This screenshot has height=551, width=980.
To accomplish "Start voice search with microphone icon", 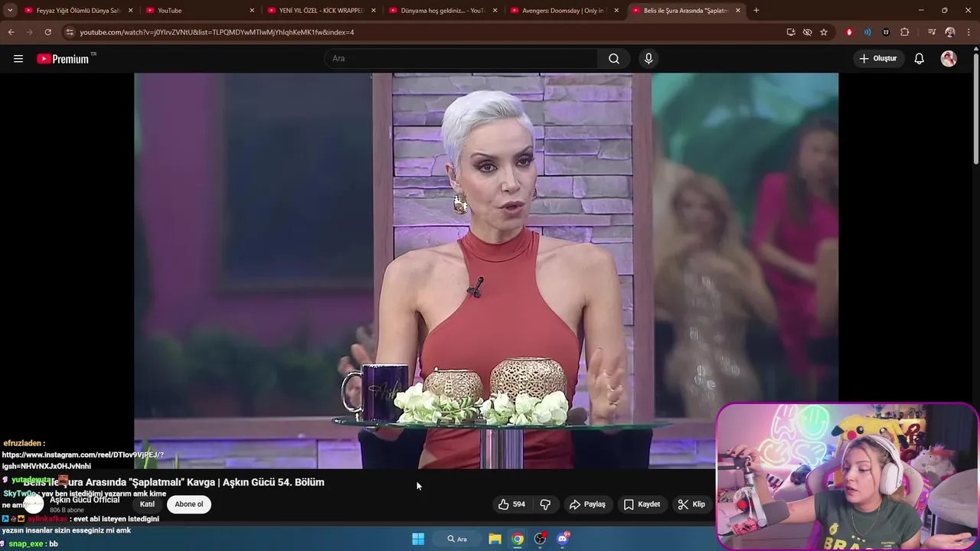I will coord(648,59).
